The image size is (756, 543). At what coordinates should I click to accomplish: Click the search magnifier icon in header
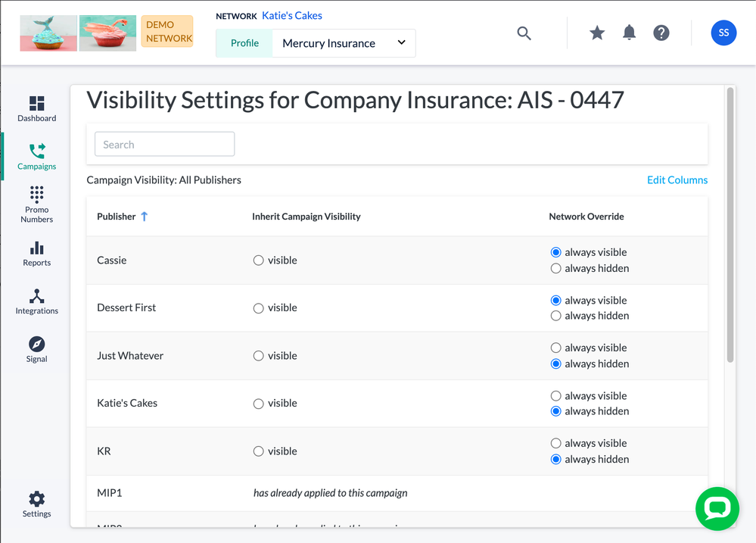524,33
